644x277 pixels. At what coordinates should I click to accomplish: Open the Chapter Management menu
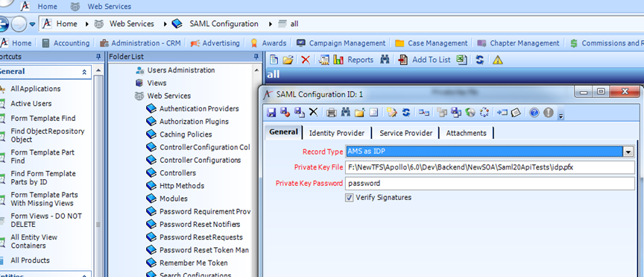518,43
